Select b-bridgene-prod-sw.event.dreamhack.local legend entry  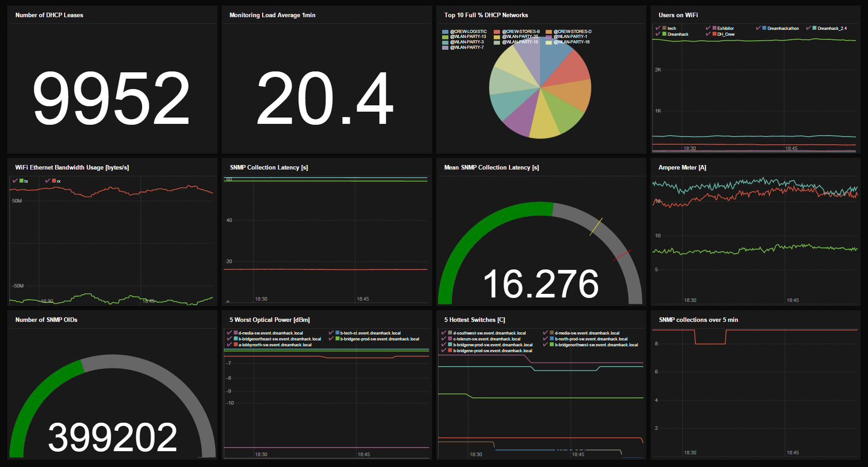coord(493,350)
